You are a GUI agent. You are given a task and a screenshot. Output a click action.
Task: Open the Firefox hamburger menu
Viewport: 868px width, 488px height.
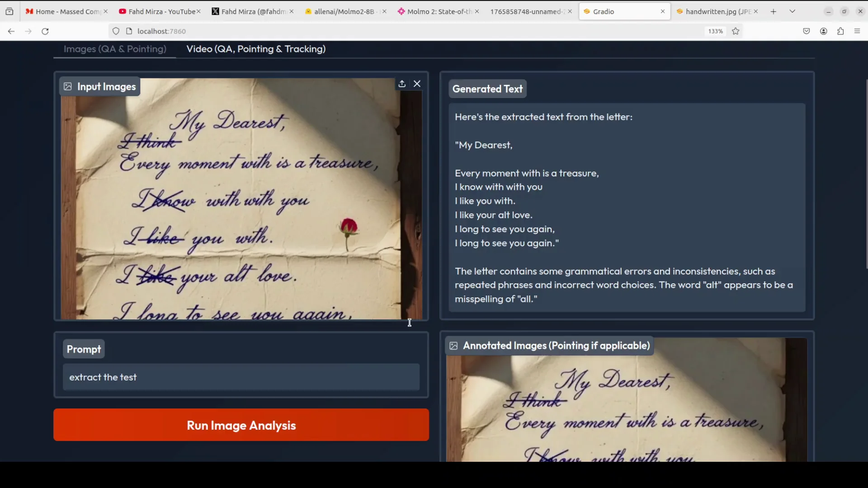(x=857, y=31)
